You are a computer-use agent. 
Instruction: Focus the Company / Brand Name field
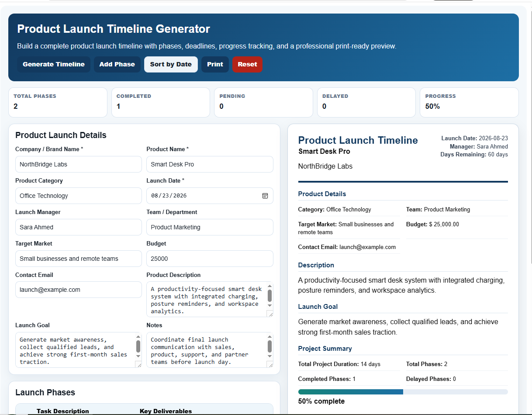click(x=79, y=164)
